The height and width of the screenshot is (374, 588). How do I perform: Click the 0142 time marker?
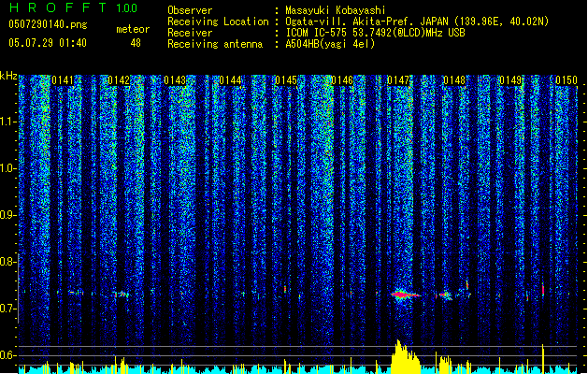(119, 80)
